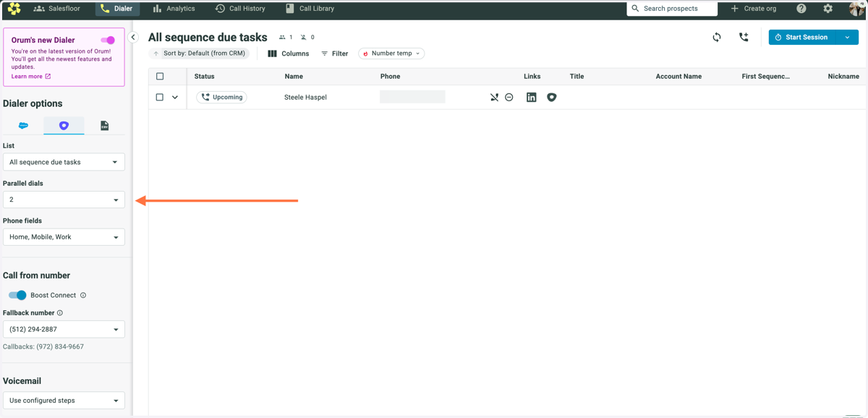Open the settings gear icon
This screenshot has width=868, height=418.
[828, 9]
